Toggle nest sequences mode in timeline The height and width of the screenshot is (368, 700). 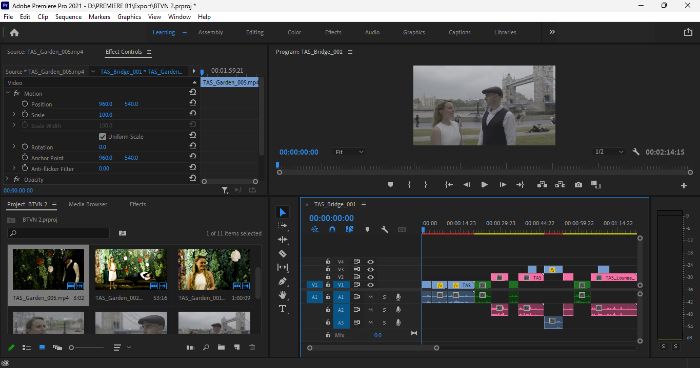(315, 229)
